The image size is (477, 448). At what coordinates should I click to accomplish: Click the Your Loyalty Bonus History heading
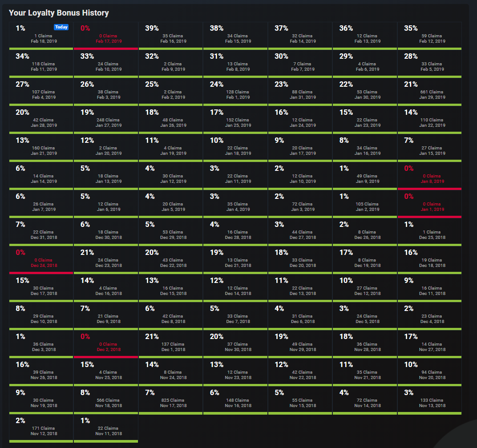click(59, 13)
